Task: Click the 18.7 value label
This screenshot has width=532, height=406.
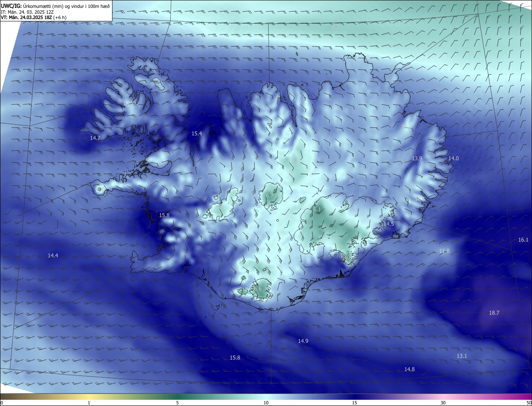Action: tap(494, 313)
